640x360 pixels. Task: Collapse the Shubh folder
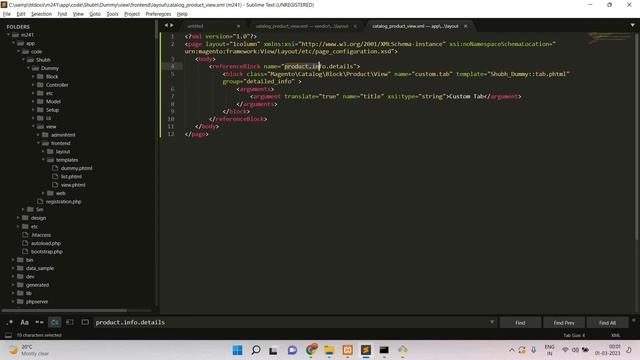coord(23,60)
